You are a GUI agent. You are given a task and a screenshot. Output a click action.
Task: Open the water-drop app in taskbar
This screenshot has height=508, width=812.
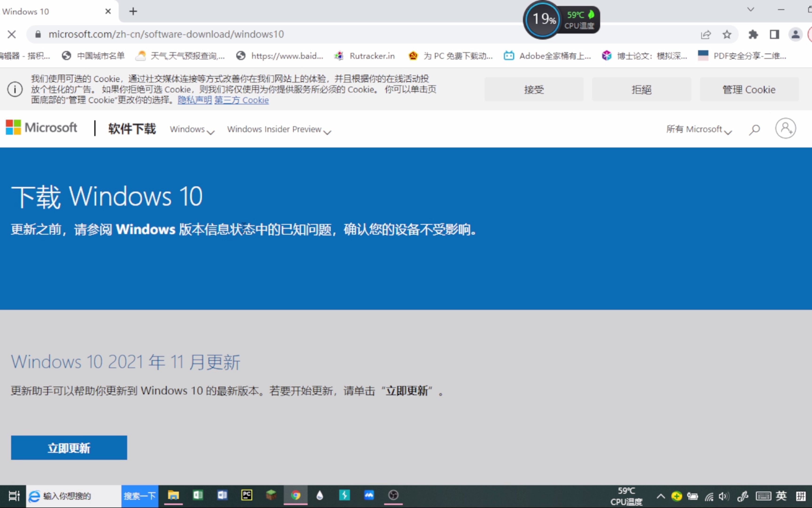point(320,495)
